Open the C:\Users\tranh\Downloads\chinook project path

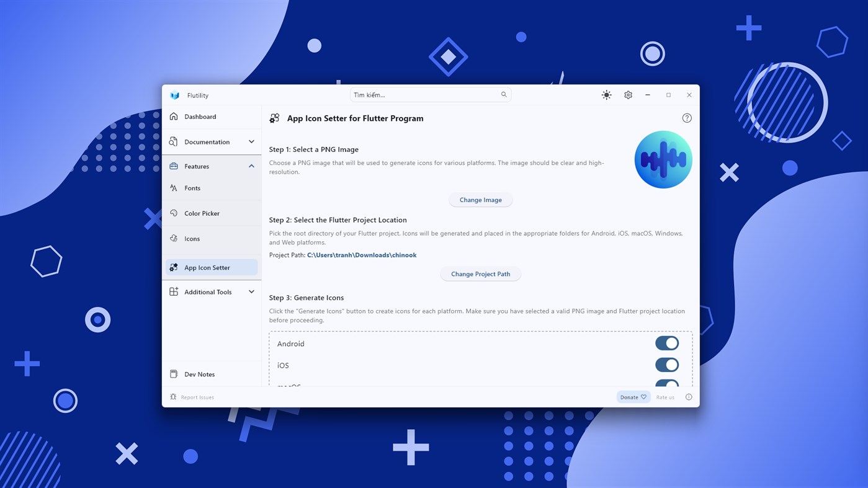click(x=362, y=255)
